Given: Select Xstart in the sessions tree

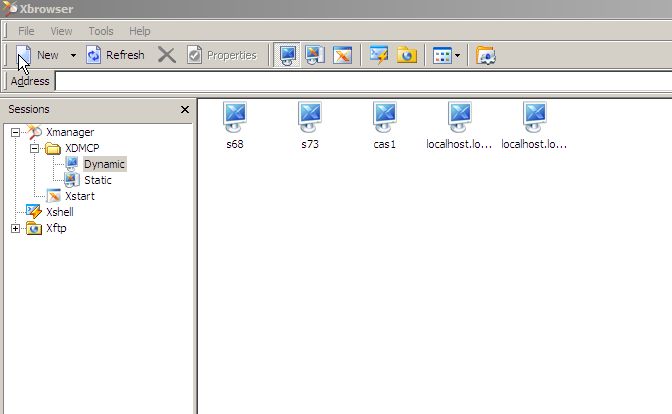Looking at the screenshot, I should click(80, 196).
